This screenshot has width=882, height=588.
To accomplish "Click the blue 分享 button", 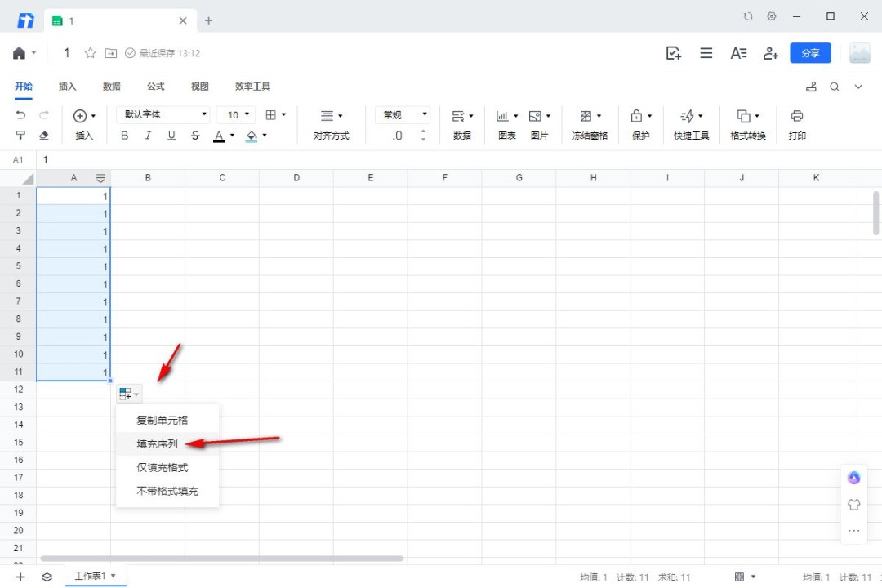I will [810, 53].
